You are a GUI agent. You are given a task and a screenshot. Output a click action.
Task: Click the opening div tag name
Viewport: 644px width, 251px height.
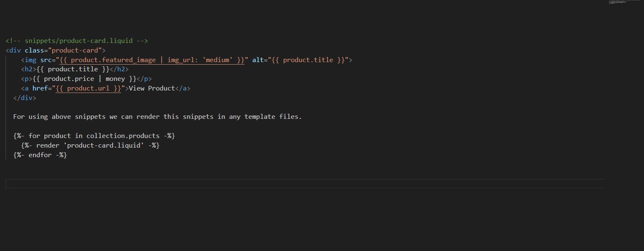[x=15, y=50]
